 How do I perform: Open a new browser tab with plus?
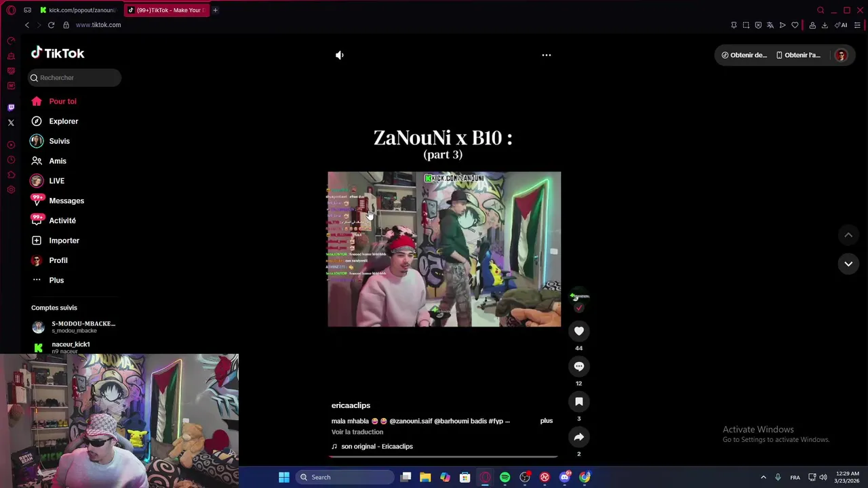216,10
